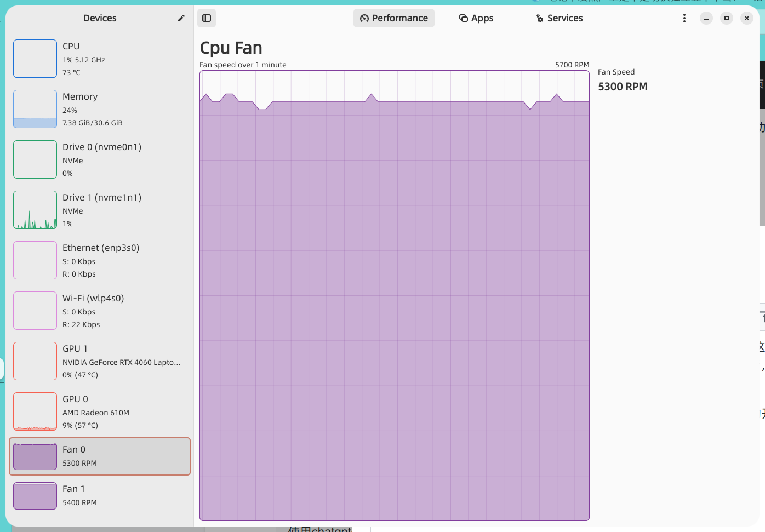
Task: Click the Cpu Fan speed graph
Action: (395, 295)
